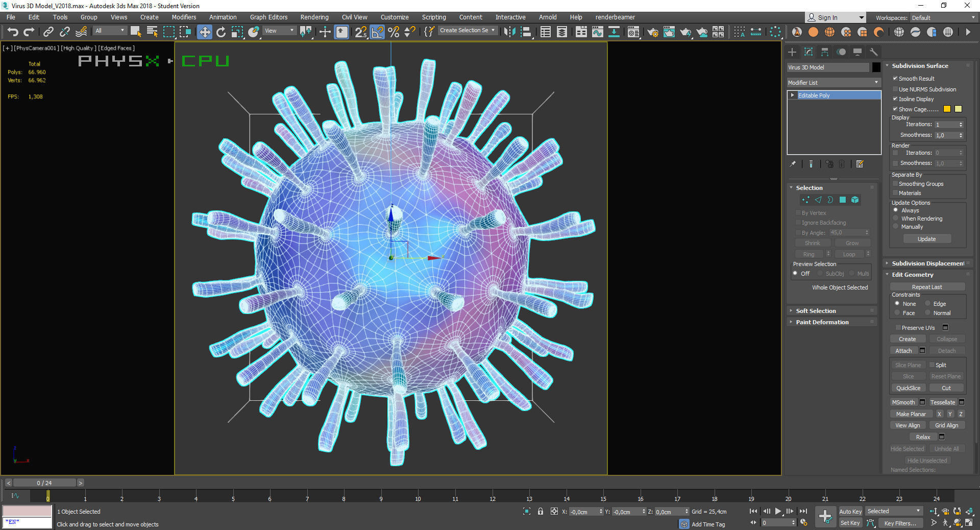Expand the Subdivision Displacement rollout
This screenshot has height=530, width=980.
point(928,263)
